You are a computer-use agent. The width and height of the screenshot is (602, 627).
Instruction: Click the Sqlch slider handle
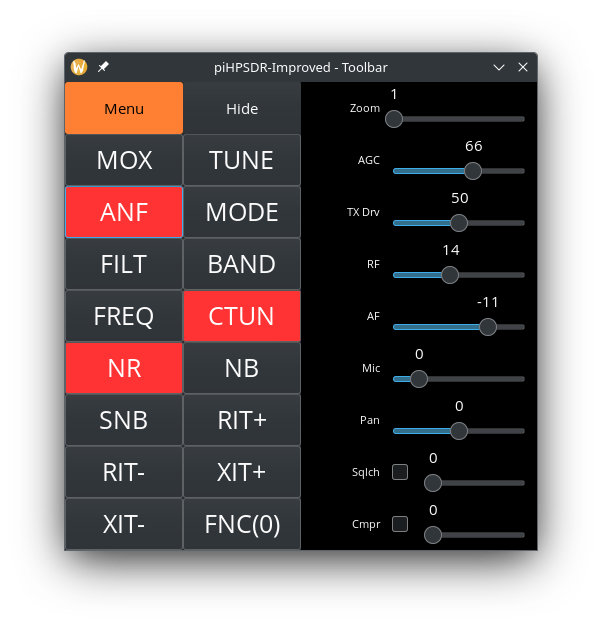433,483
